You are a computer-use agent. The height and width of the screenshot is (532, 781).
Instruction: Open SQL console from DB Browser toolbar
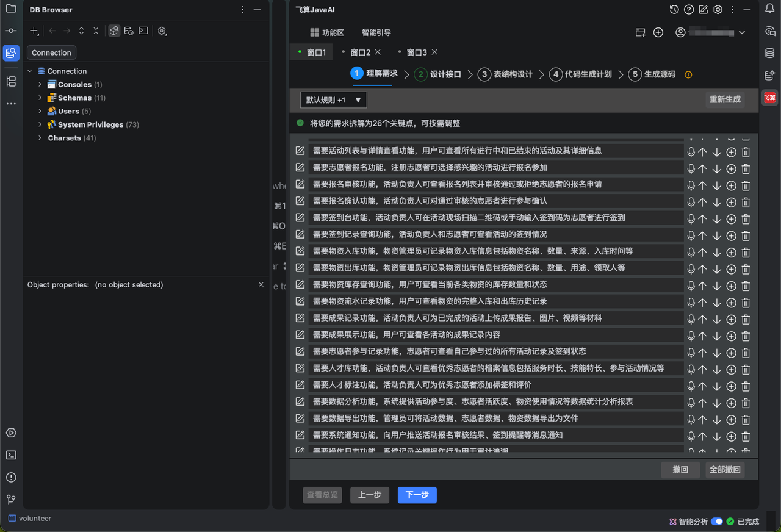tap(143, 31)
